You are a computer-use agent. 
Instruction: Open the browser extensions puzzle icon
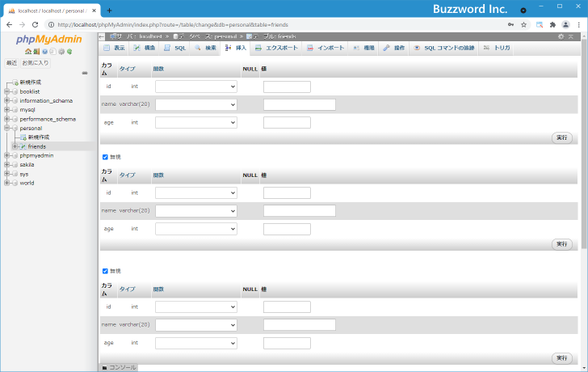pyautogui.click(x=552, y=24)
